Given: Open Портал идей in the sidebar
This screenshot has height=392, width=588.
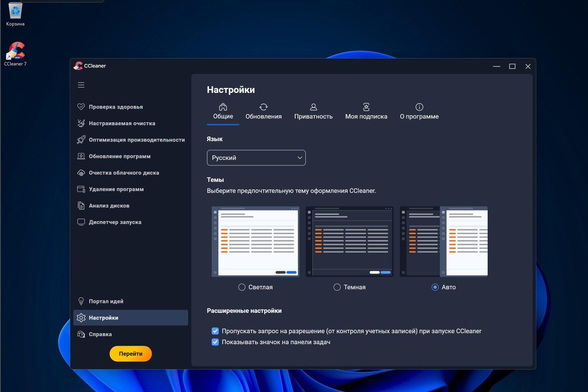Looking at the screenshot, I should tap(131, 301).
